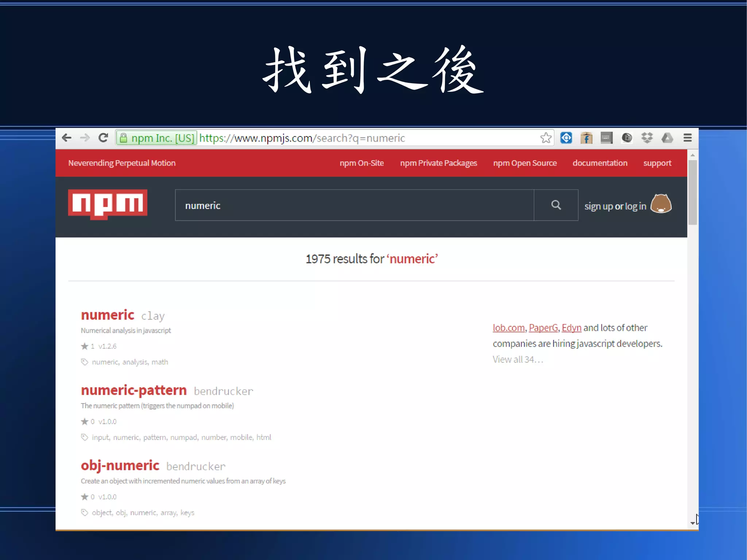Open the Google Drive extension icon
Image resolution: width=747 pixels, height=560 pixels.
pos(667,138)
